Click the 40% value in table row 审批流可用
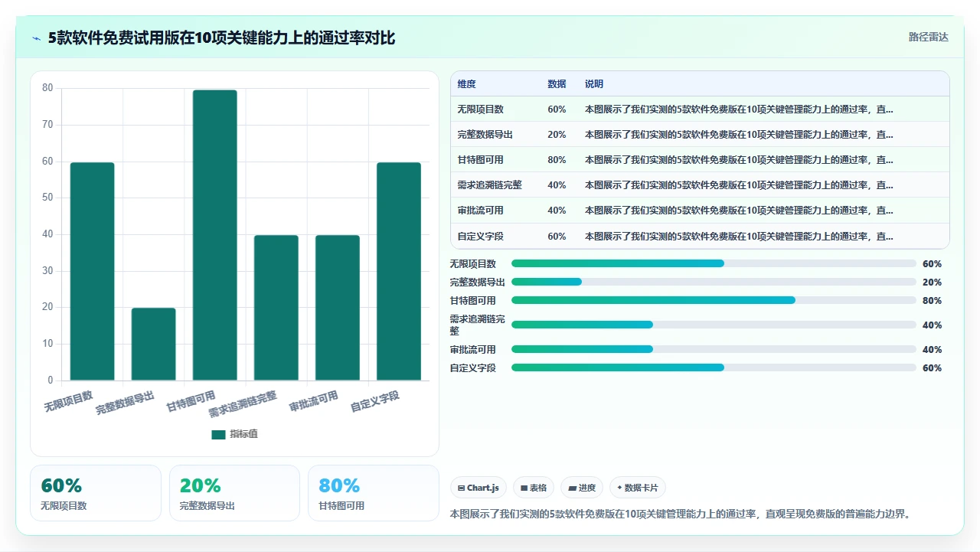Viewport: 980px width, 552px height. point(557,211)
